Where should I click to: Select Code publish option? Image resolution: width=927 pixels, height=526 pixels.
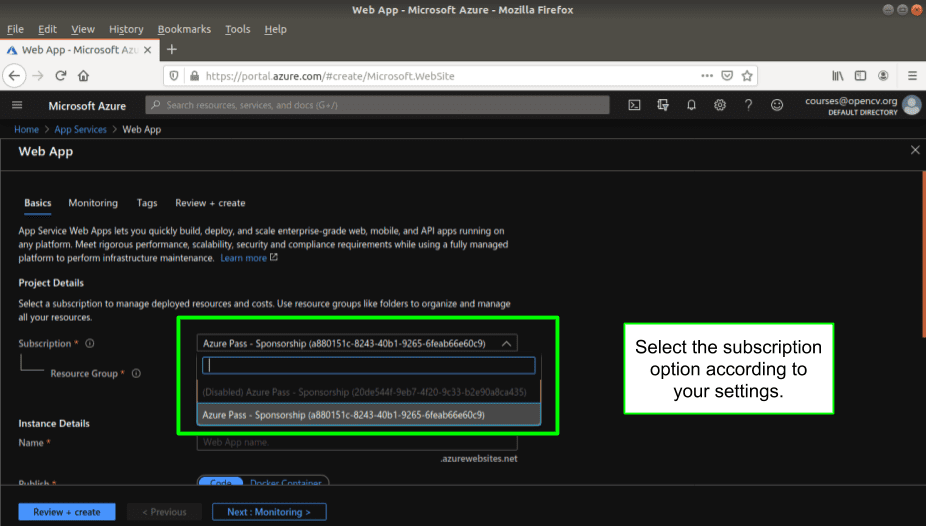(221, 483)
